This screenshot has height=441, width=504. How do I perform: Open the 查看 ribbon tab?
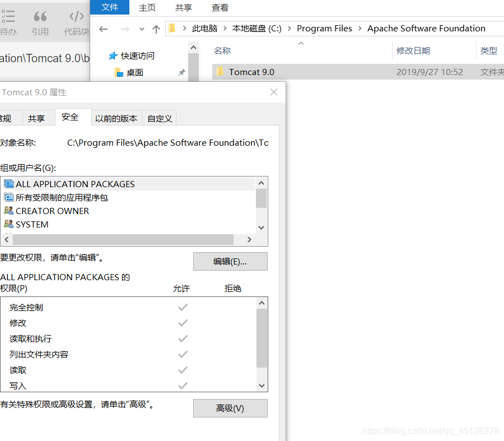click(x=220, y=7)
